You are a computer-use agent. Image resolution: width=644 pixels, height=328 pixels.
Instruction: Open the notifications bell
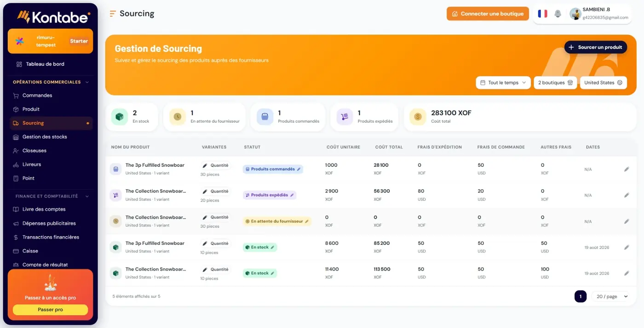[x=558, y=14]
